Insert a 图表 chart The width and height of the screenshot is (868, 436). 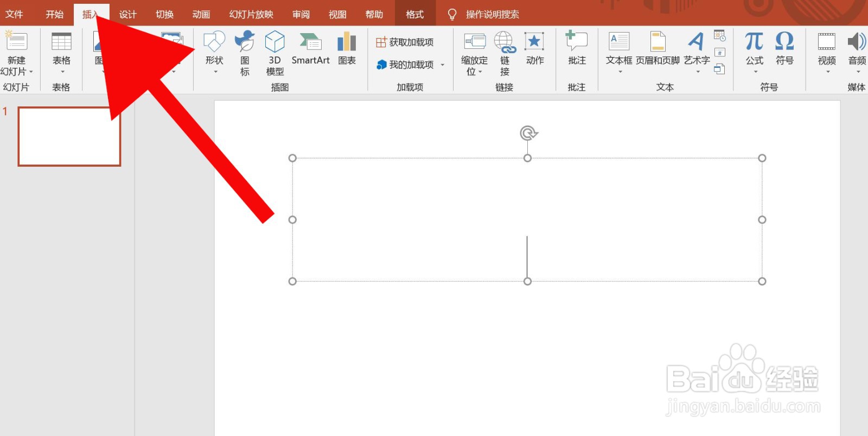coord(347,49)
